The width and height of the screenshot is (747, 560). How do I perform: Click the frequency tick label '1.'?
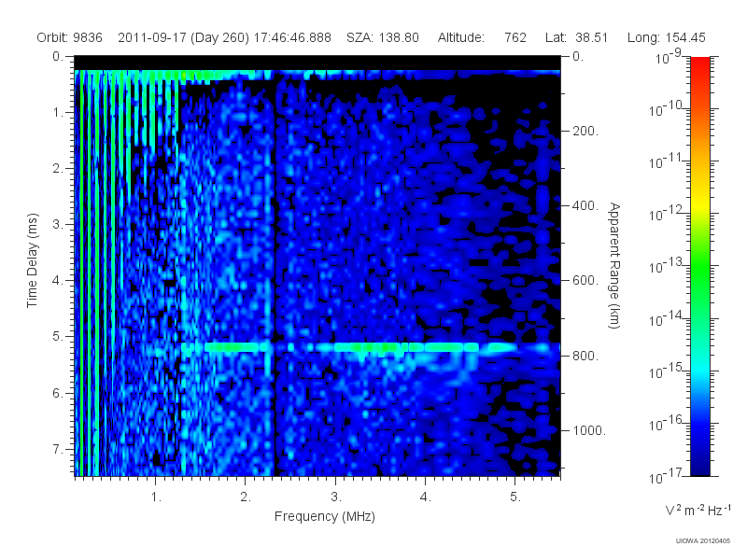coord(156,497)
